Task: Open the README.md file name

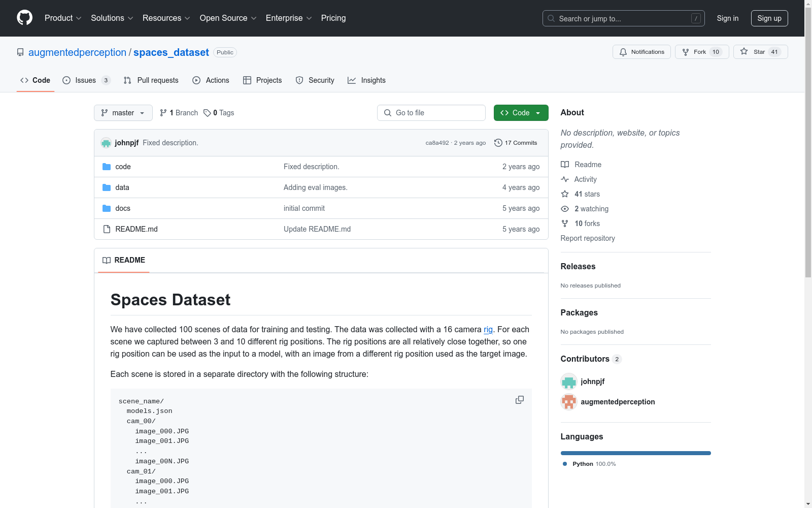Action: [x=137, y=229]
